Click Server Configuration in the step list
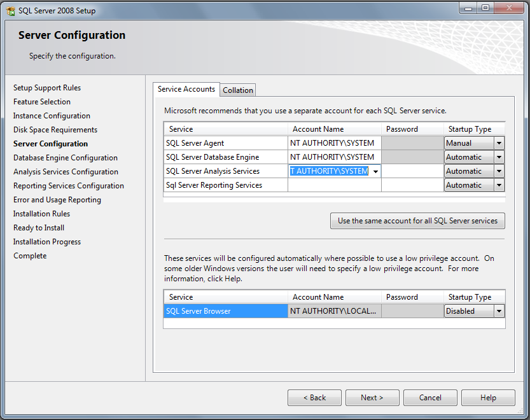 point(50,144)
